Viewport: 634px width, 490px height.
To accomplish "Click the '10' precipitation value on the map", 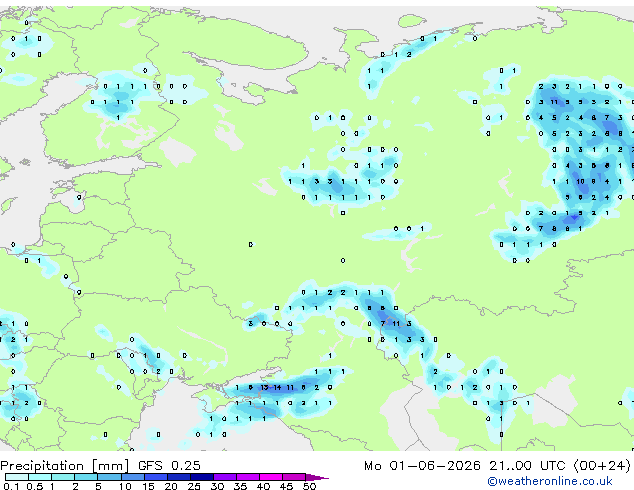I will tap(580, 182).
